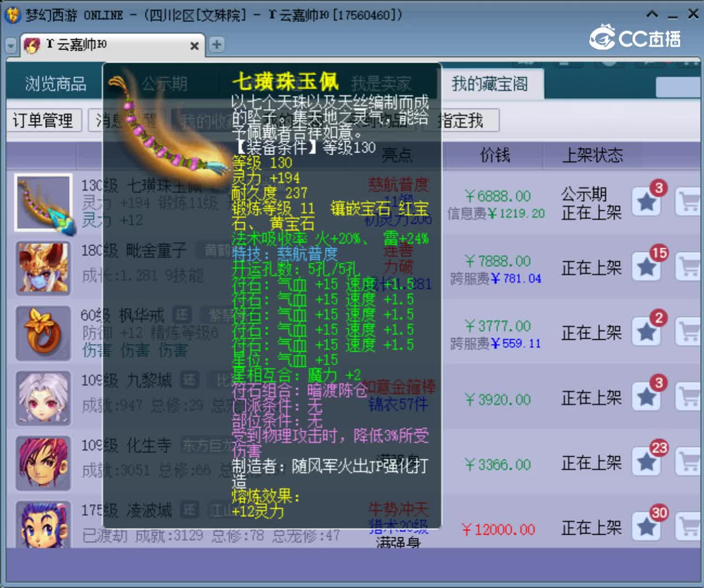Add 七璜珠玉佩 listing to shopping cart
Image resolution: width=704 pixels, height=588 pixels.
tap(689, 203)
